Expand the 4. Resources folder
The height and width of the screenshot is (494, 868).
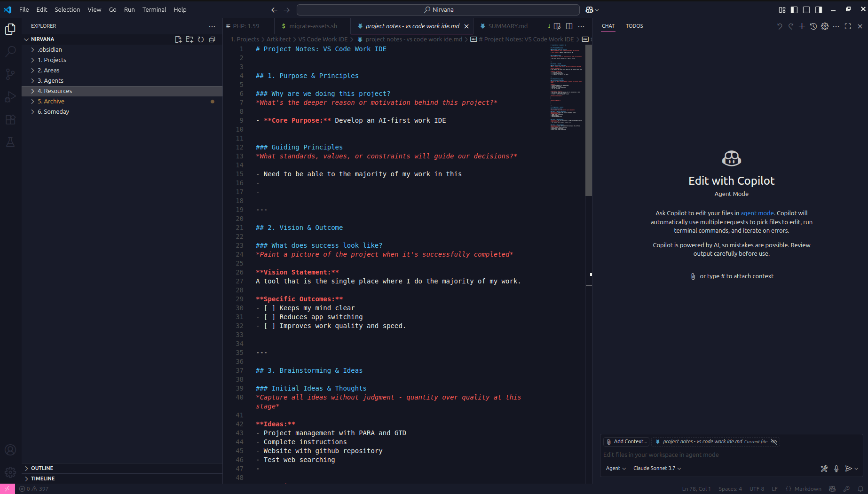click(122, 91)
